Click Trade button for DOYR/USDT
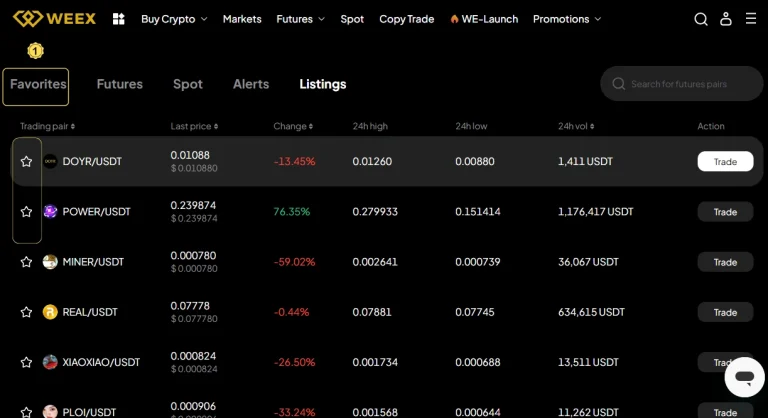Image resolution: width=768 pixels, height=418 pixels. 725,162
